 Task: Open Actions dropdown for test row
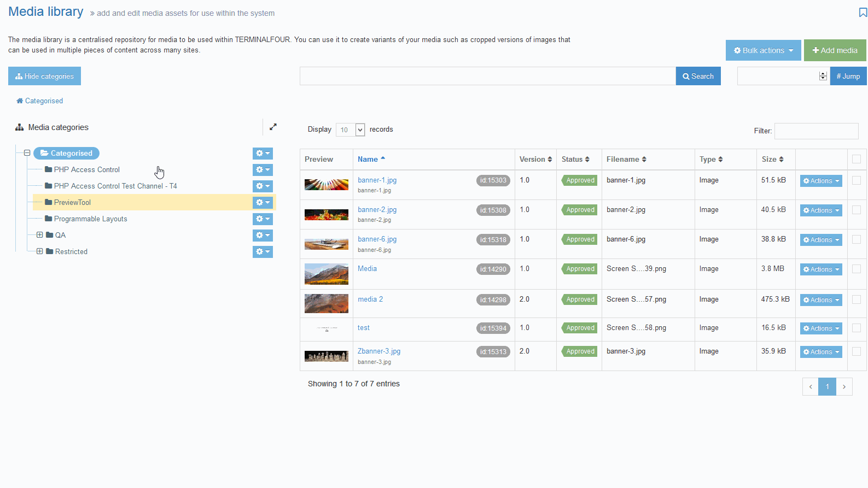point(821,328)
